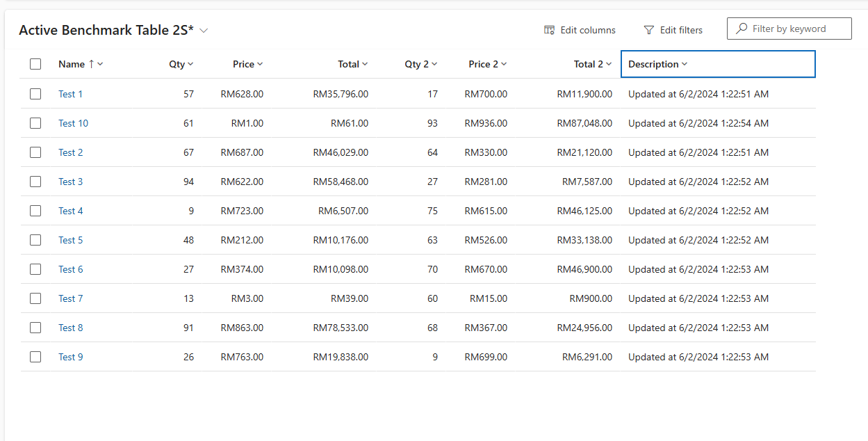Click the search magnifier icon in keyword filter
Viewport: 868px width, 441px height.
742,29
